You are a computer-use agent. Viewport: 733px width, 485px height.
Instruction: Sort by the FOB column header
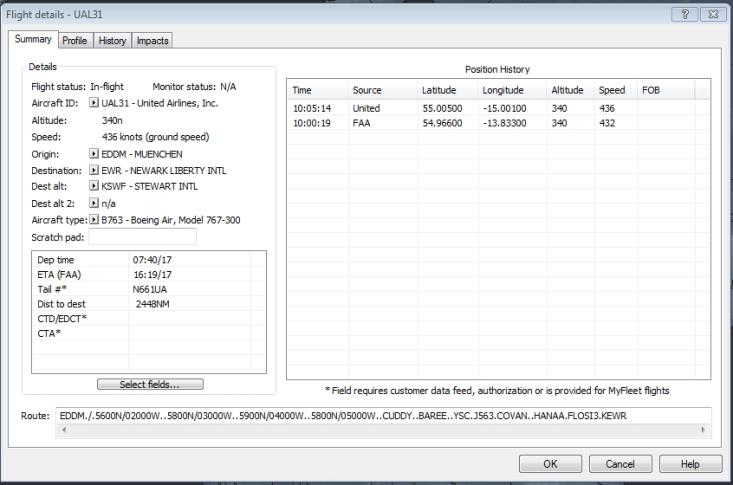coord(667,90)
